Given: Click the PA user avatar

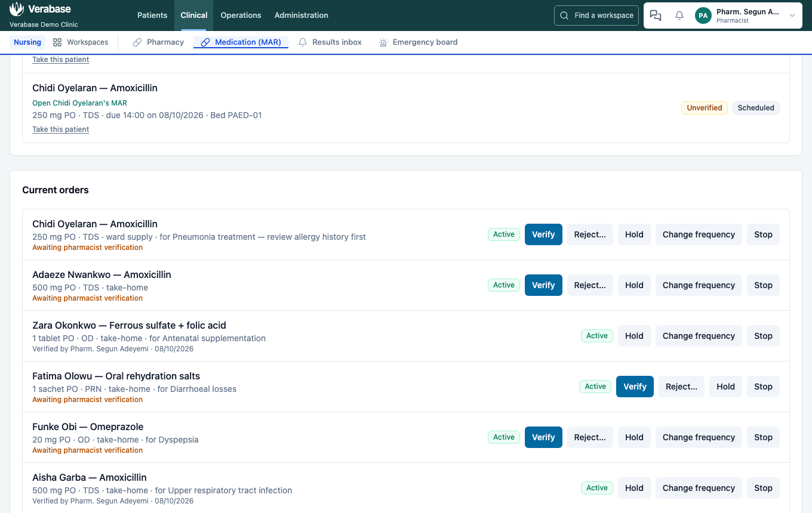Looking at the screenshot, I should [703, 16].
